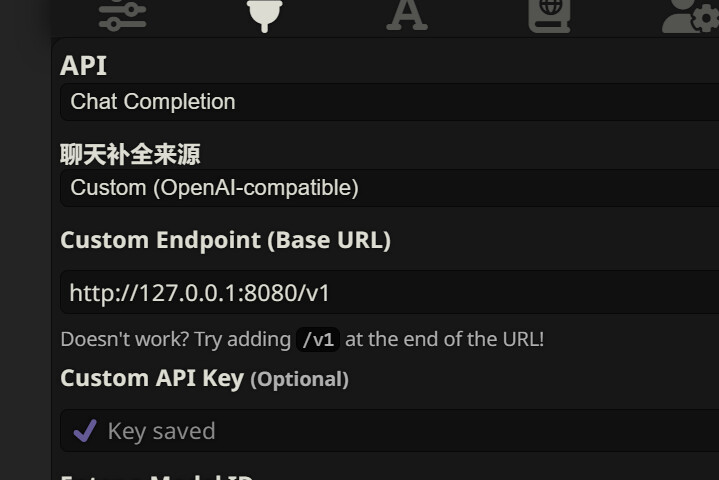The width and height of the screenshot is (719, 480).
Task: Open the User Settings person-gear icon
Action: coord(691,14)
